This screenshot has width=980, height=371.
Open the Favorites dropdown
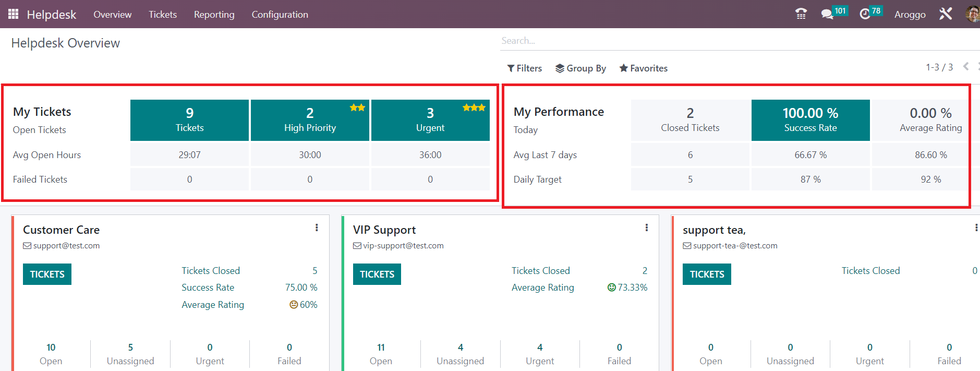point(643,68)
